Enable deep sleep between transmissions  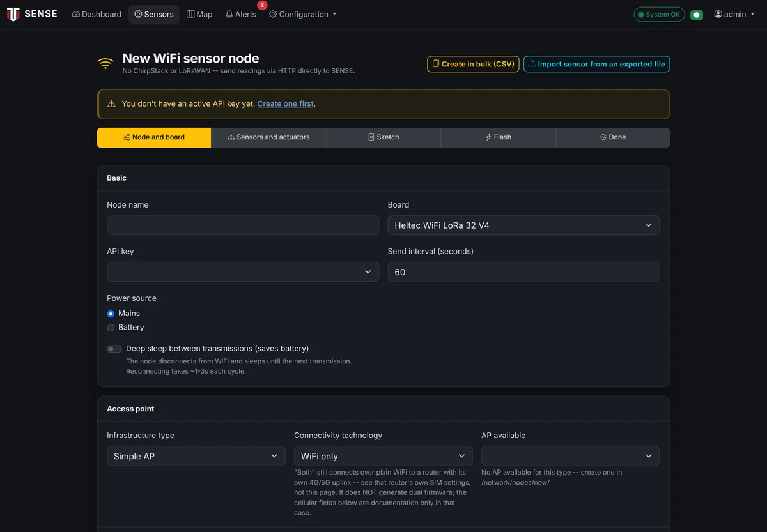tap(114, 349)
